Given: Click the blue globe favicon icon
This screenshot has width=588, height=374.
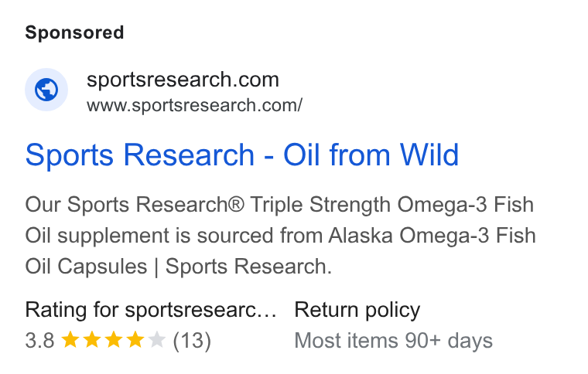Looking at the screenshot, I should [46, 90].
